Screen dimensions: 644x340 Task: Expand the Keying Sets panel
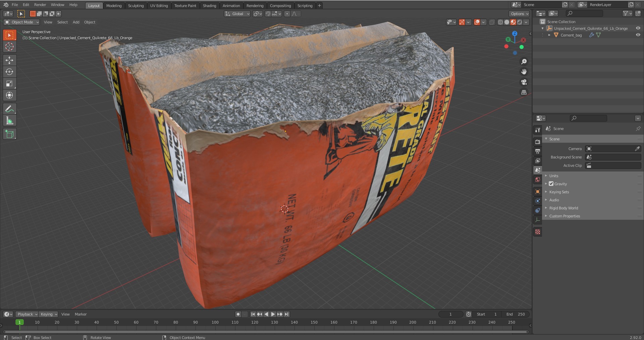[559, 192]
